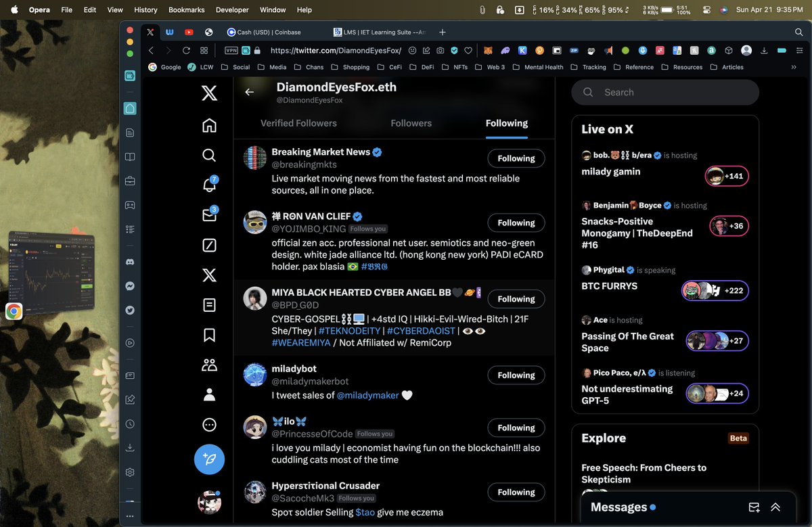Viewport: 812px width, 527px height.
Task: Start a new message in Messages bar
Action: (754, 507)
